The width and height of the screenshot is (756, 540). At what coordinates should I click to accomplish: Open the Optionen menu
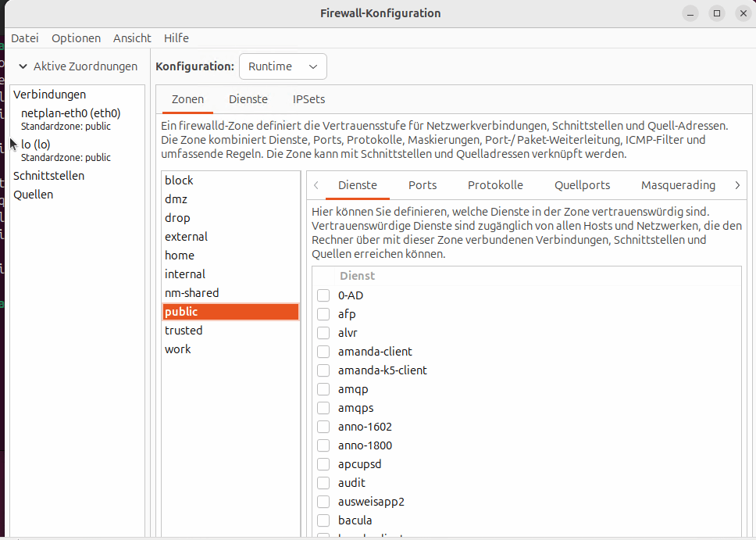76,38
